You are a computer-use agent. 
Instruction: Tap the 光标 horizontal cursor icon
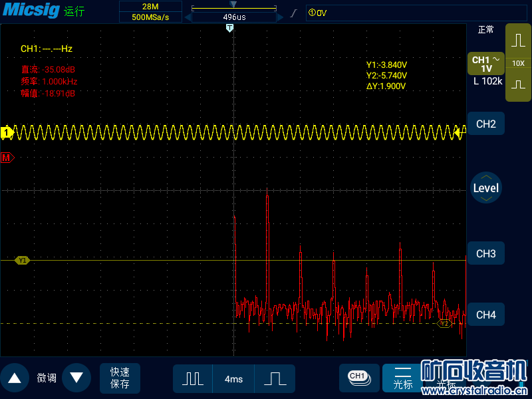pos(402,378)
